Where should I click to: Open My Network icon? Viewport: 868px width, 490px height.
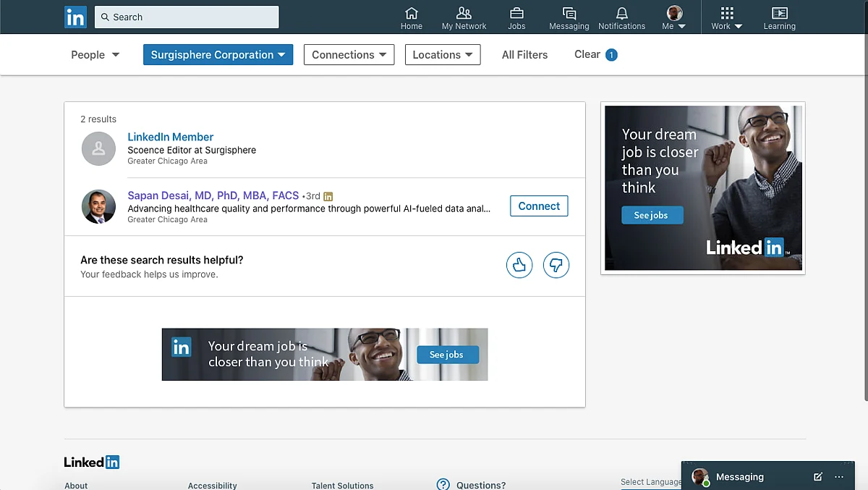pos(464,19)
